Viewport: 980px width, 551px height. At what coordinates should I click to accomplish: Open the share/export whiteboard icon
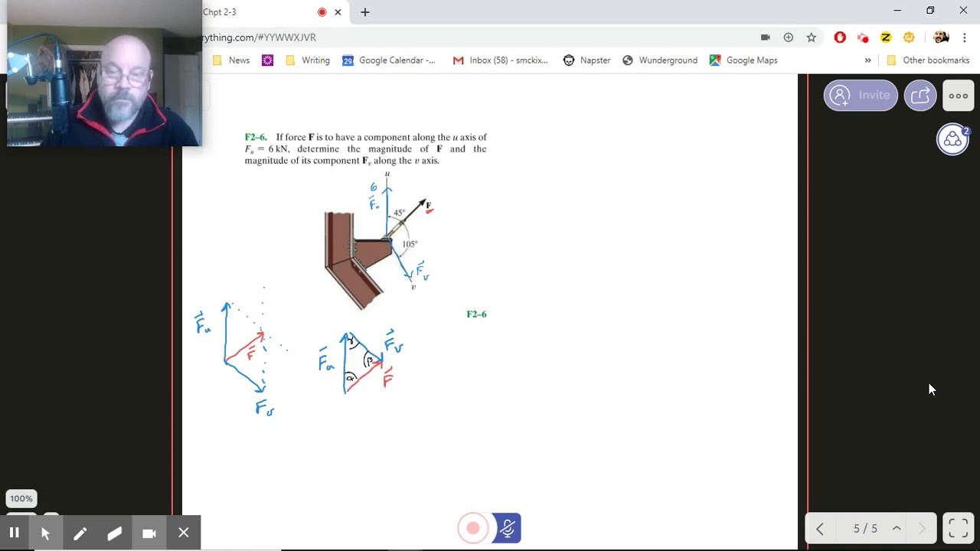tap(920, 96)
